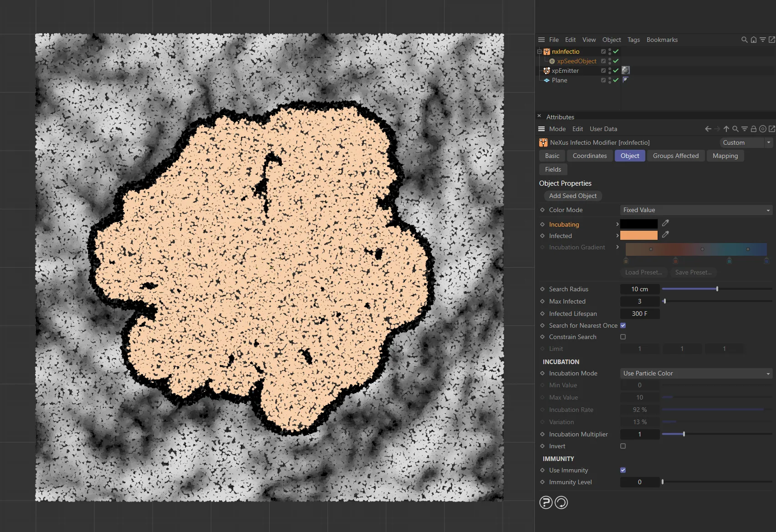Click the xpEmitter material thumbnail
Screen dimensions: 776x532
pos(626,71)
